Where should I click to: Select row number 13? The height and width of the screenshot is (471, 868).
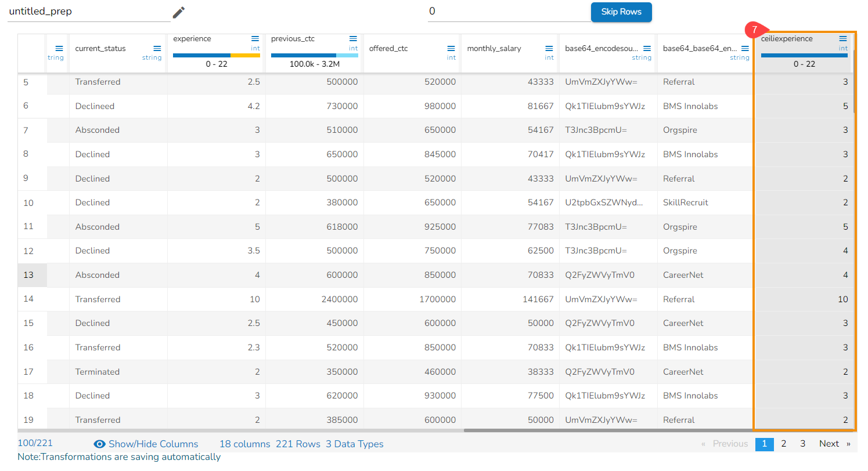(28, 275)
